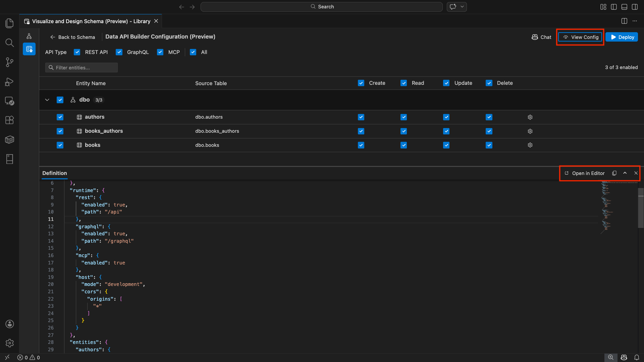Open the Source Control view in activity bar
The width and height of the screenshot is (644, 362).
[x=9, y=62]
